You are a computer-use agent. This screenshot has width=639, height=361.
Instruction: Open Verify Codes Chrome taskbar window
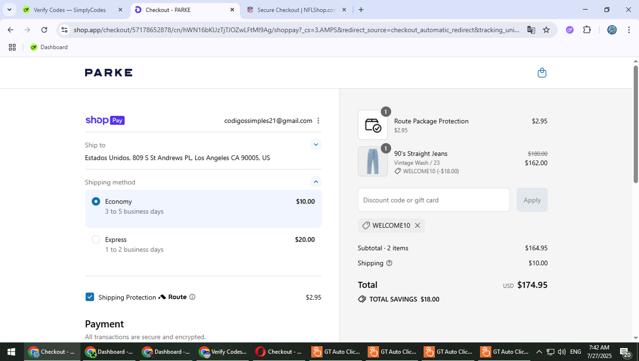coord(223,352)
